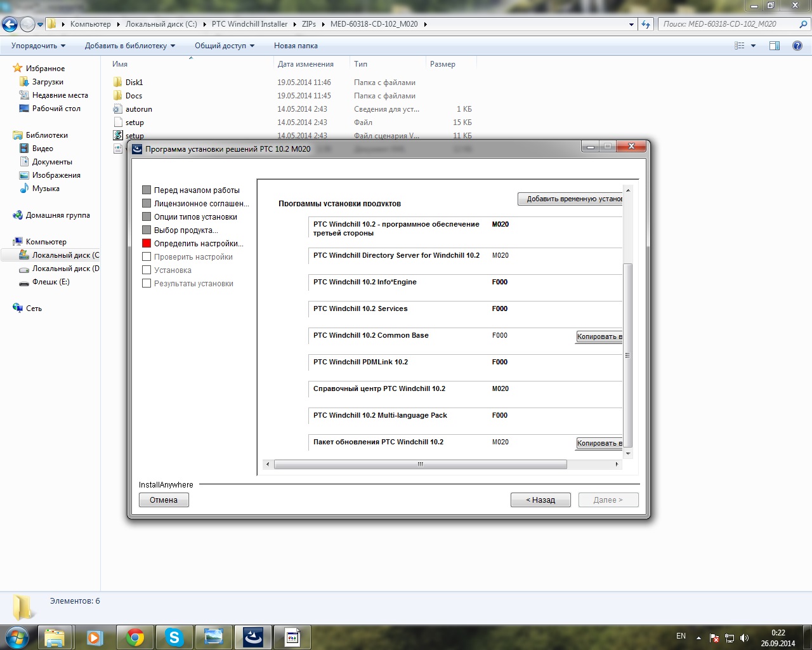The width and height of the screenshot is (812, 650).
Task: Click the vertical scrollbar down arrow in installer
Action: pyautogui.click(x=628, y=454)
